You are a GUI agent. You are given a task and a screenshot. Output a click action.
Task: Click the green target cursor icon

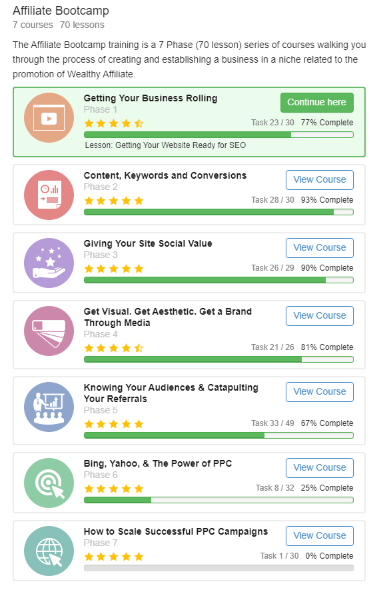tap(49, 483)
